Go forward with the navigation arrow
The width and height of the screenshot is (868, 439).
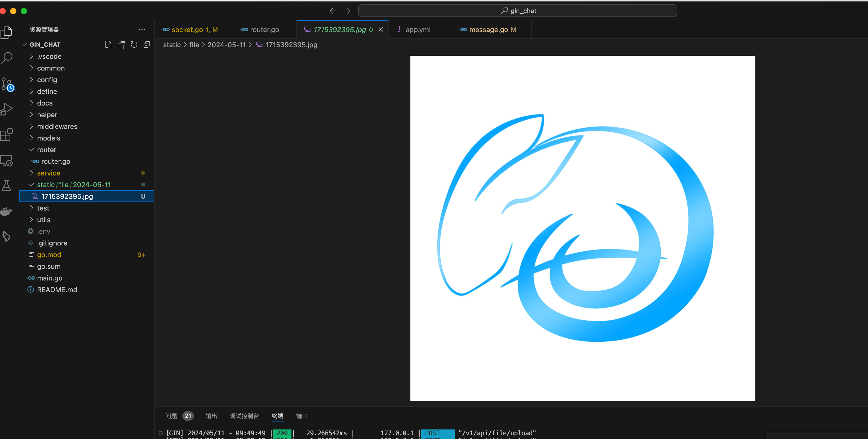[x=347, y=11]
